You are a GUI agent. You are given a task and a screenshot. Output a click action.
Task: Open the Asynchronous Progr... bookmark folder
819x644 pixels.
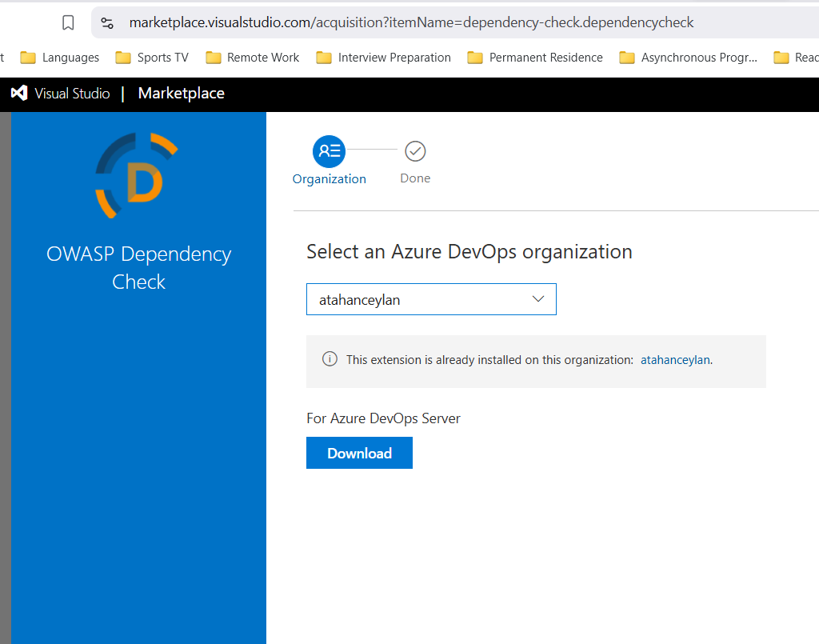pos(688,58)
